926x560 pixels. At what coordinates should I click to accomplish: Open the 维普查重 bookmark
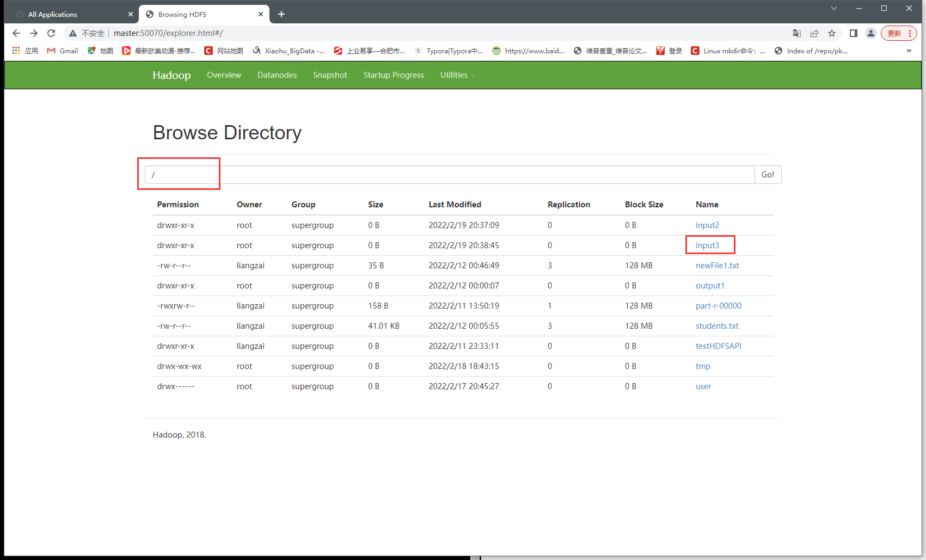pyautogui.click(x=610, y=51)
